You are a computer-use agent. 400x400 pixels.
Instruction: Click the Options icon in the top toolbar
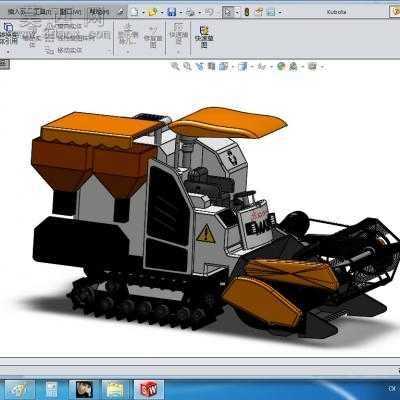[271, 12]
